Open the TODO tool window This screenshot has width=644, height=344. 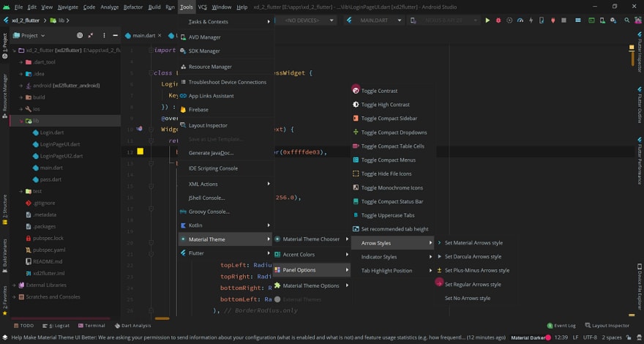[24, 326]
